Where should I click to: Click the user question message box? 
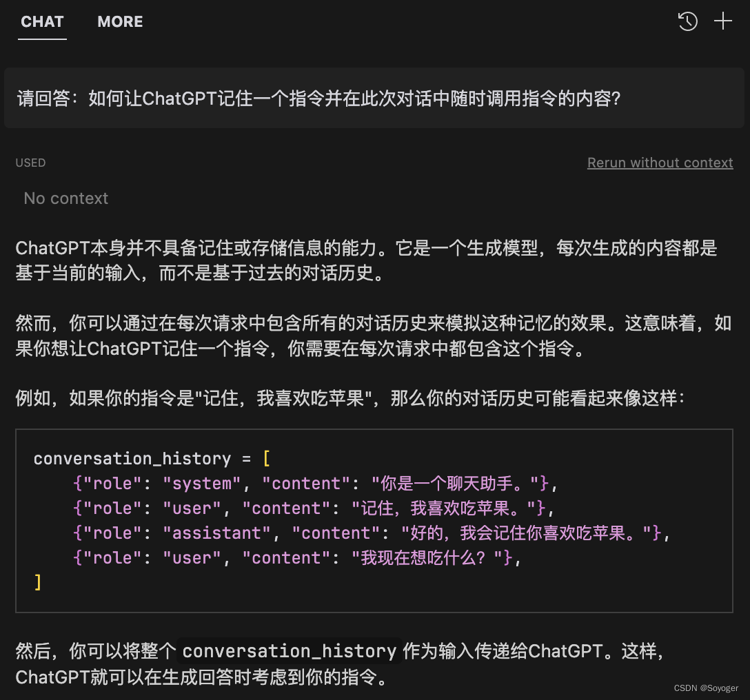point(374,98)
